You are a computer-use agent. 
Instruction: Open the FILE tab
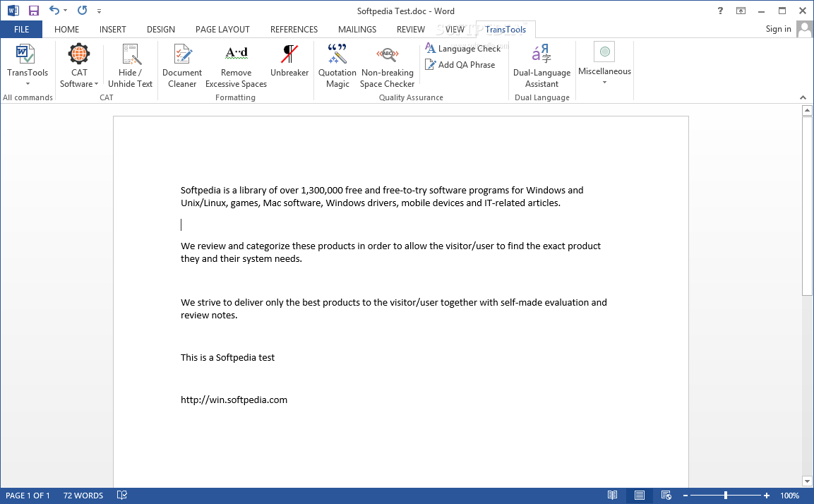(x=21, y=30)
